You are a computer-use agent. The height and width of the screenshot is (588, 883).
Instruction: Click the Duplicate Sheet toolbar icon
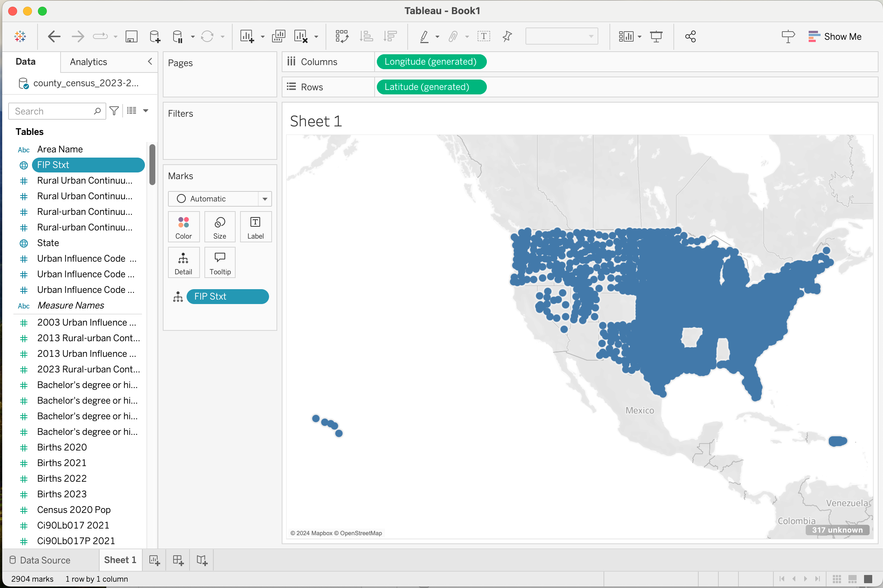tap(279, 36)
